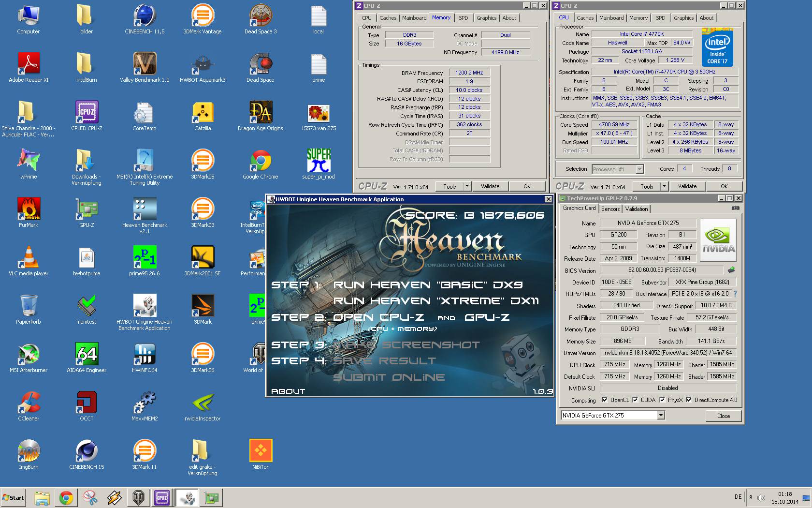
Task: Click DRAM Frequency value field 1200.2 MHz
Action: pos(469,73)
